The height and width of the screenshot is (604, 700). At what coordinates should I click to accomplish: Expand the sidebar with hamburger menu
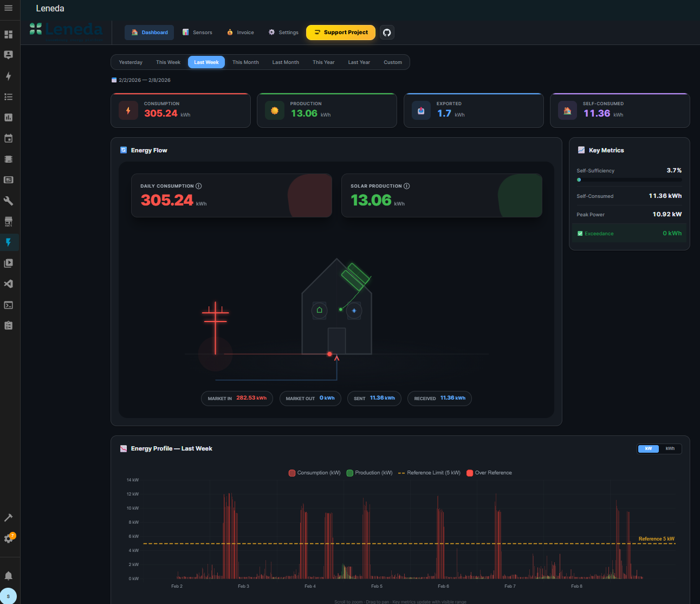[9, 8]
